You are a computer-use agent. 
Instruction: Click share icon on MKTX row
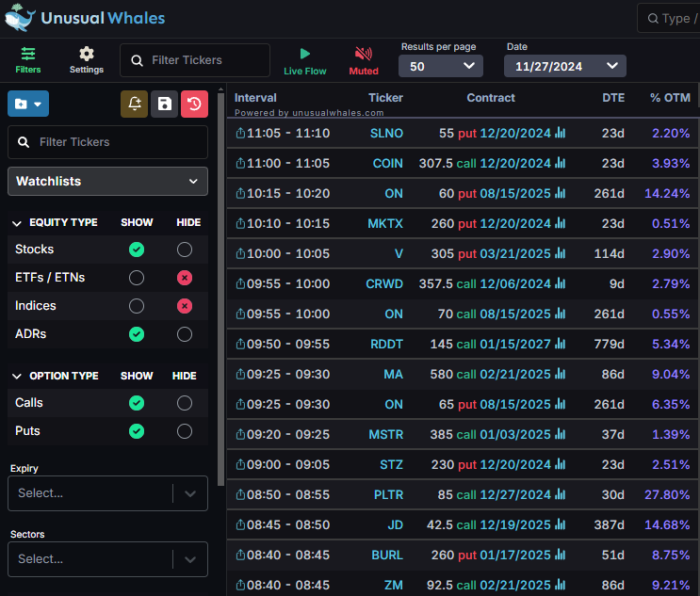tap(240, 223)
